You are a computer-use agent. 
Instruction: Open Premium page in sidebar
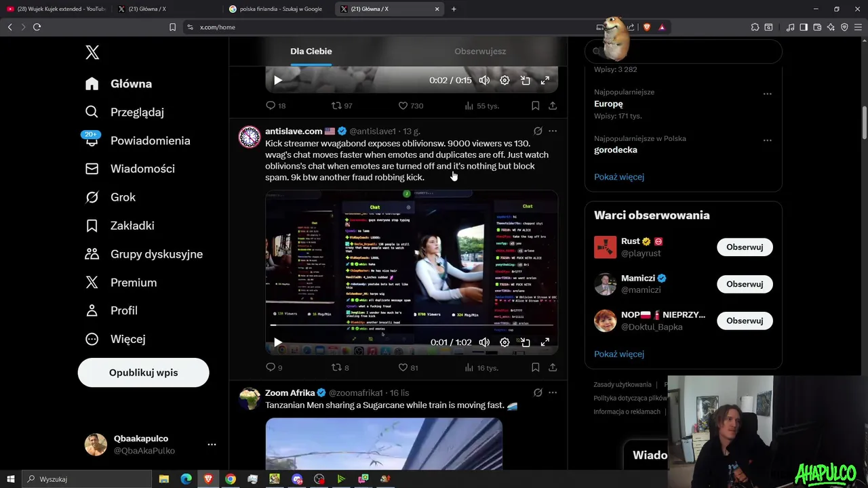[x=121, y=283]
